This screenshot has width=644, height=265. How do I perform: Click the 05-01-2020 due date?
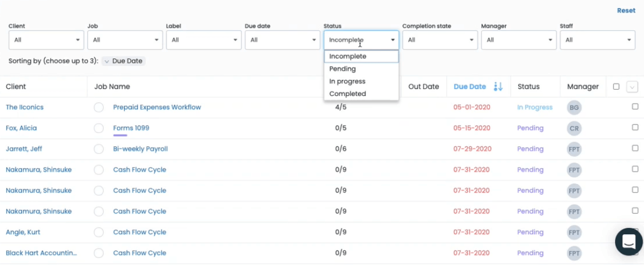[472, 107]
